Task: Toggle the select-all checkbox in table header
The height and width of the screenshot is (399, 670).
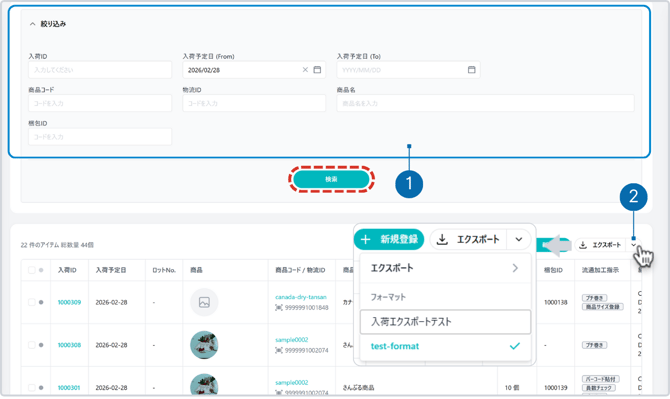Action: pos(32,270)
